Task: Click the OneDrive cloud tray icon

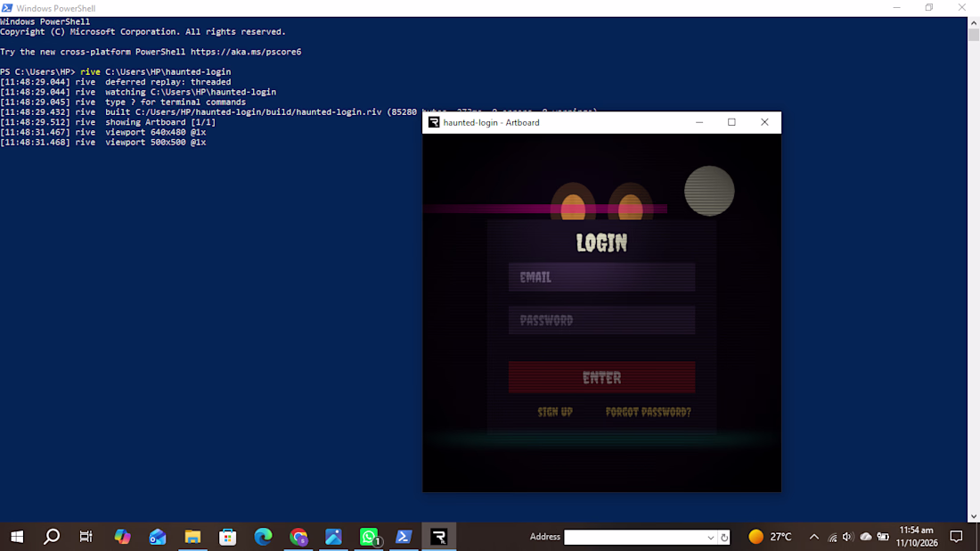Action: pos(866,537)
